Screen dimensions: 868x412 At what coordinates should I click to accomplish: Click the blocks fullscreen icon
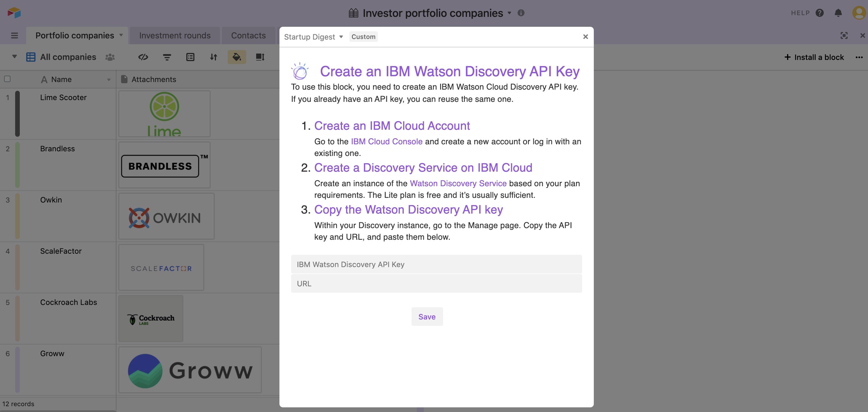[x=844, y=36]
